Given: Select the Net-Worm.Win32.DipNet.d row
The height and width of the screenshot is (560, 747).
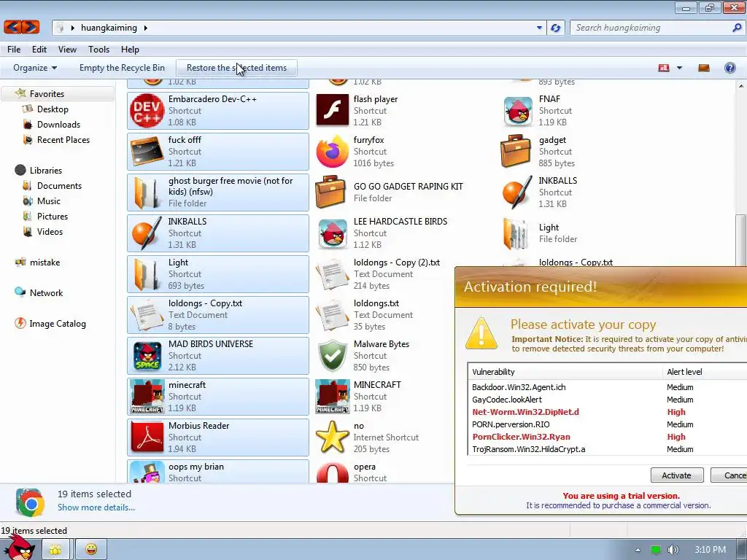Looking at the screenshot, I should [608, 412].
